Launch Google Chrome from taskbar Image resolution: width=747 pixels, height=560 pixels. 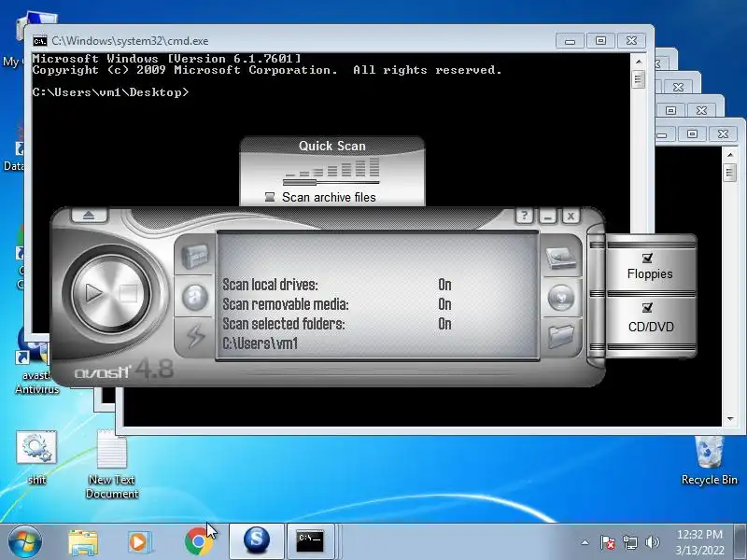click(x=199, y=542)
